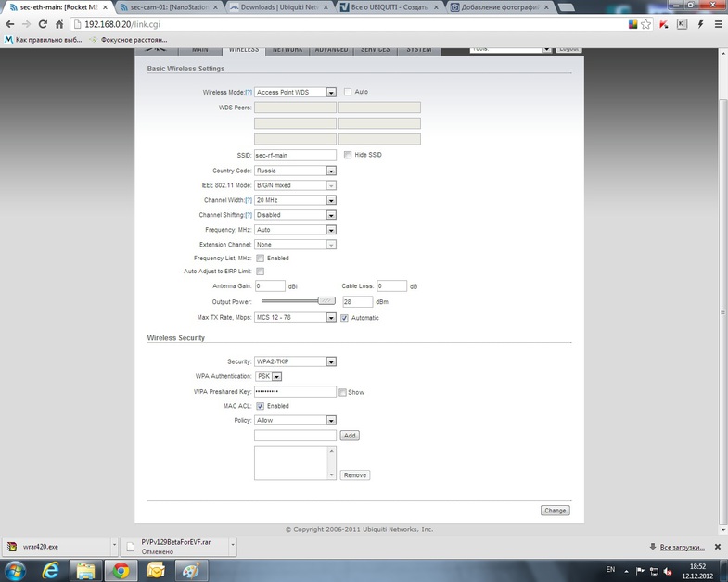Screen dimensions: 728x582
Task: Uncheck Automatic for Max TX Rate
Action: click(344, 318)
